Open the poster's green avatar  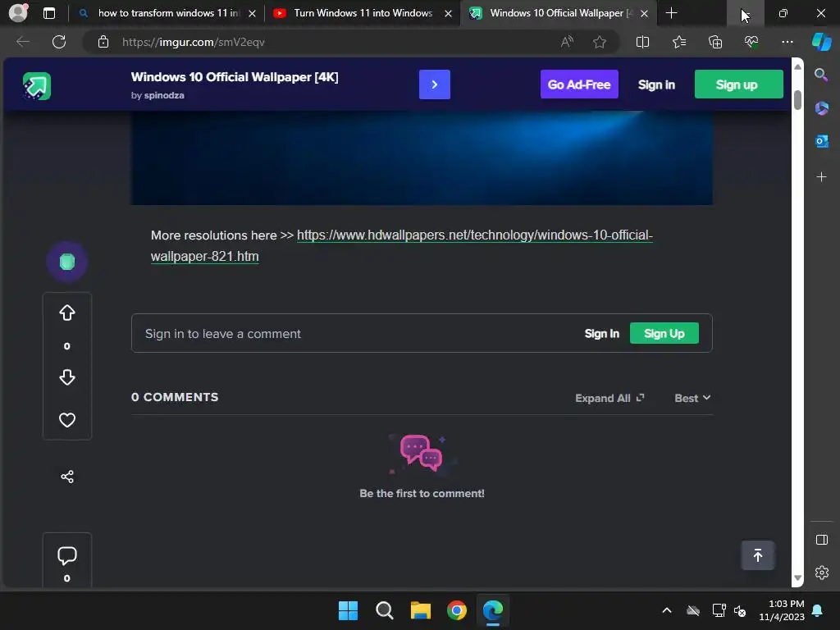(x=67, y=262)
